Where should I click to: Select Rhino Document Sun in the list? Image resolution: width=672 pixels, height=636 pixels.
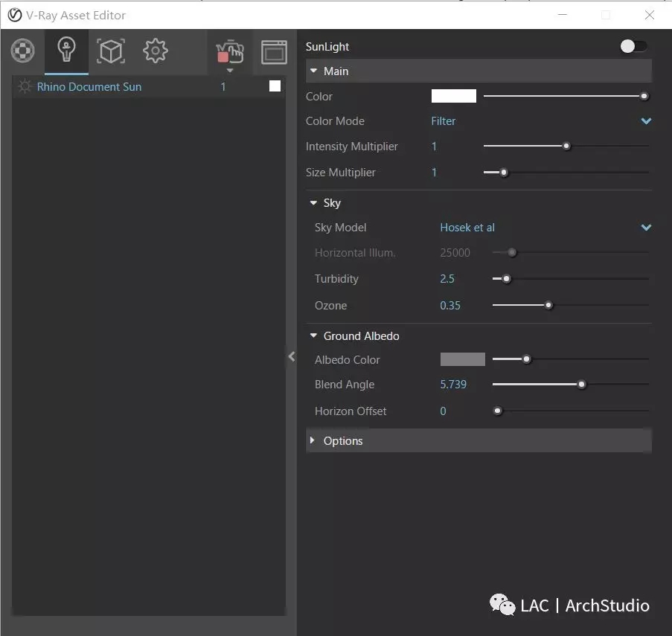click(89, 87)
